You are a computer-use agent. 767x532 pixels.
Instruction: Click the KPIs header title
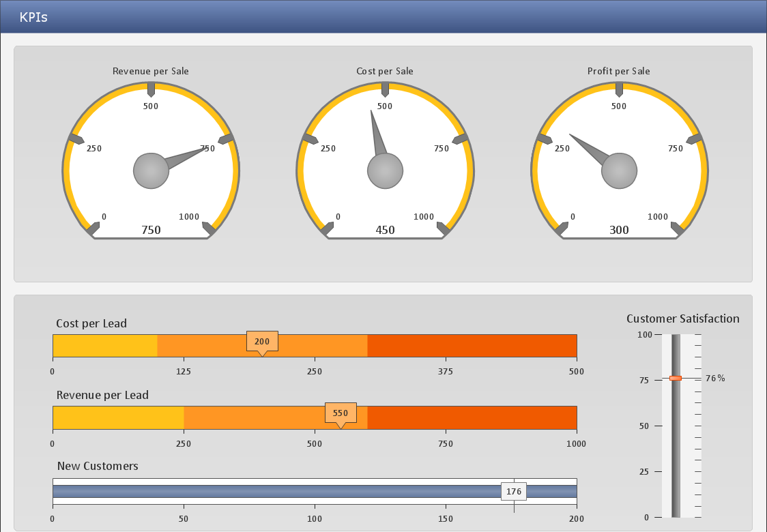tap(33, 17)
